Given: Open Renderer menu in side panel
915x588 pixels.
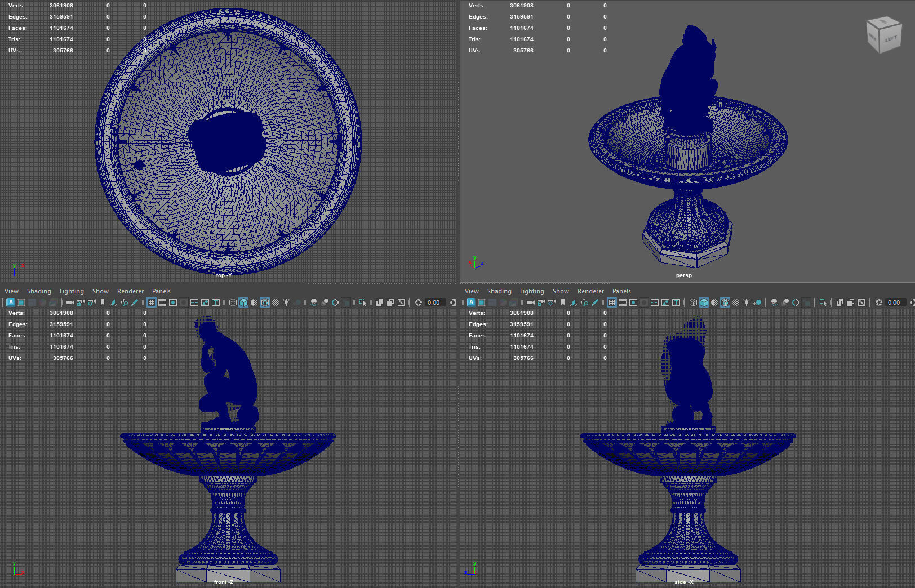Looking at the screenshot, I should pyautogui.click(x=590, y=291).
